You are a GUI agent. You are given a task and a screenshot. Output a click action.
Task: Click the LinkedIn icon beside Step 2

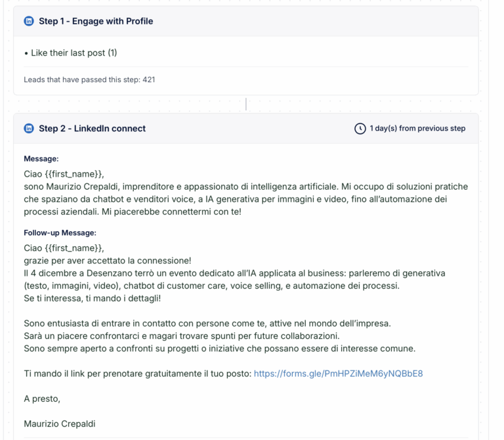tap(29, 129)
